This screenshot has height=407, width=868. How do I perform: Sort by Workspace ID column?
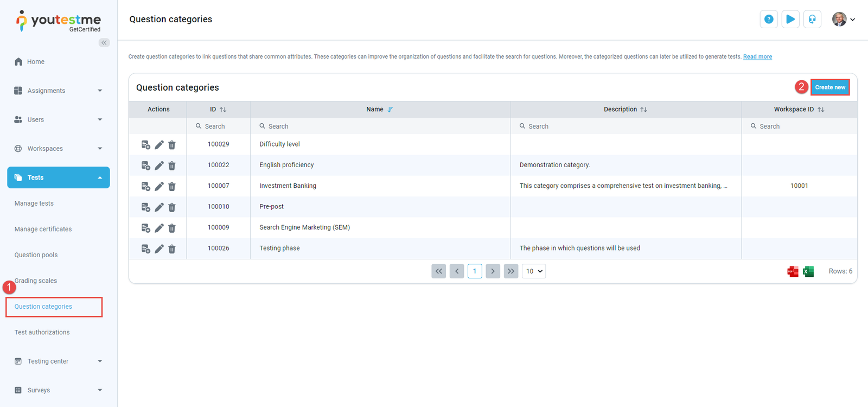tap(821, 110)
